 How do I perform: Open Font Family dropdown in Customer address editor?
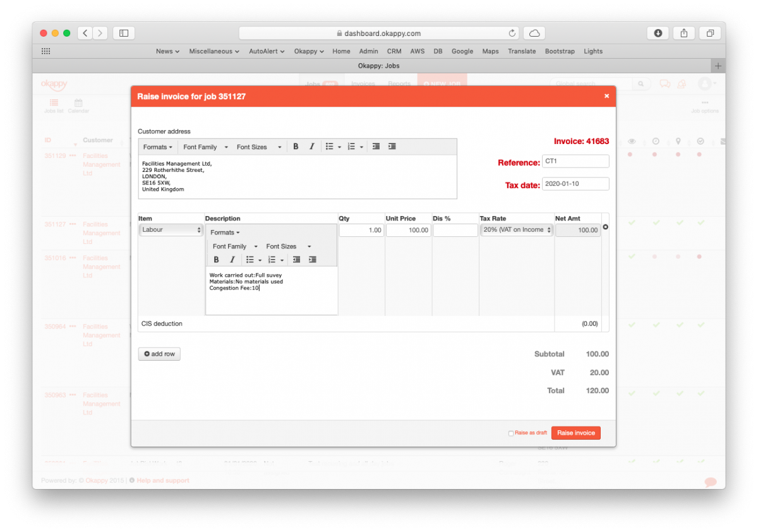point(206,147)
